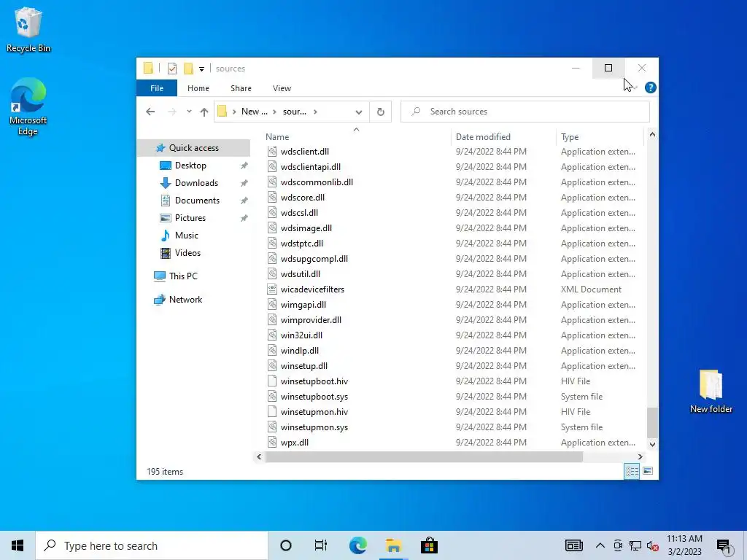Image resolution: width=747 pixels, height=560 pixels.
Task: Switch to large thumbnails view button
Action: click(x=648, y=471)
